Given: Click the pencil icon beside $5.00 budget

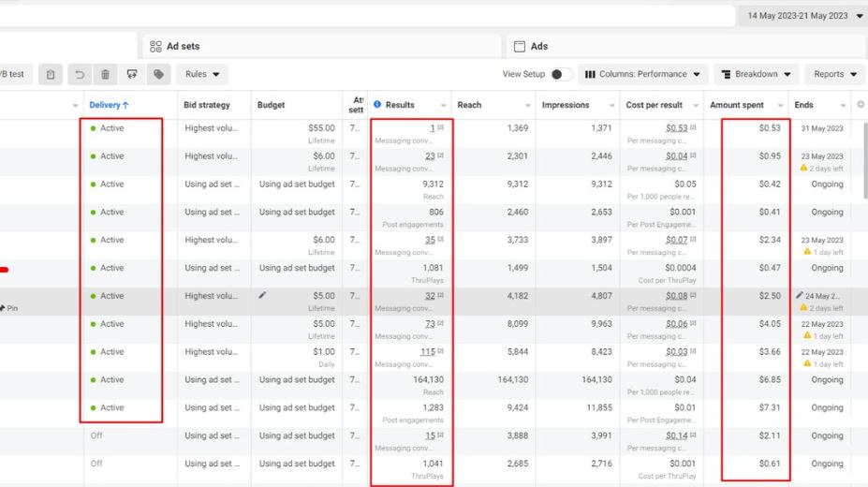Looking at the screenshot, I should [x=262, y=296].
